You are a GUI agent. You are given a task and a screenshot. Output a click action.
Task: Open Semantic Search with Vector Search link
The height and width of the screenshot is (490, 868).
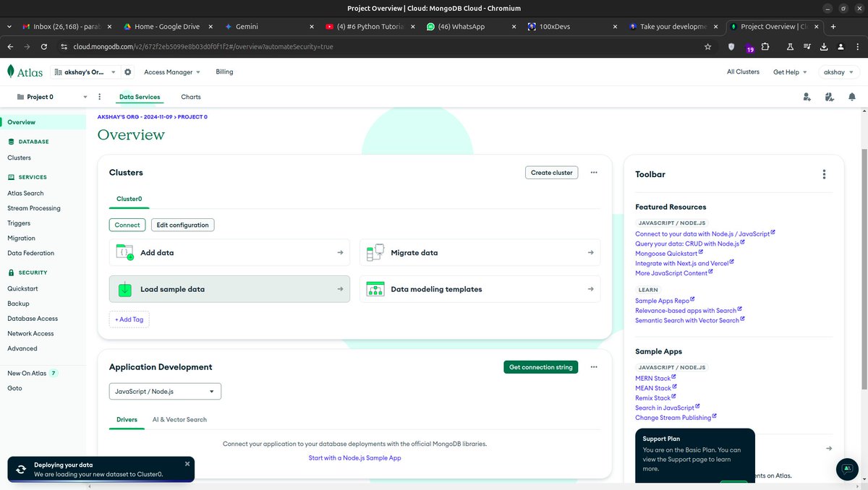(x=690, y=320)
